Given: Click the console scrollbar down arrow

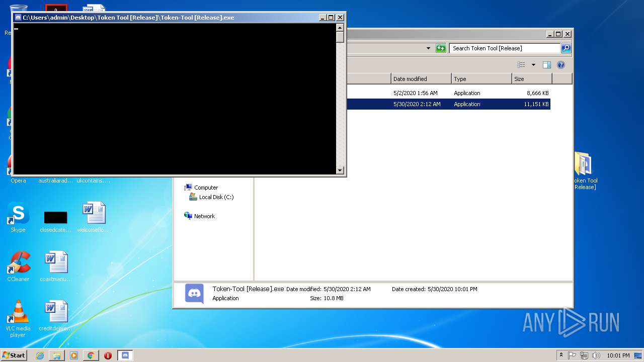Looking at the screenshot, I should [x=340, y=170].
